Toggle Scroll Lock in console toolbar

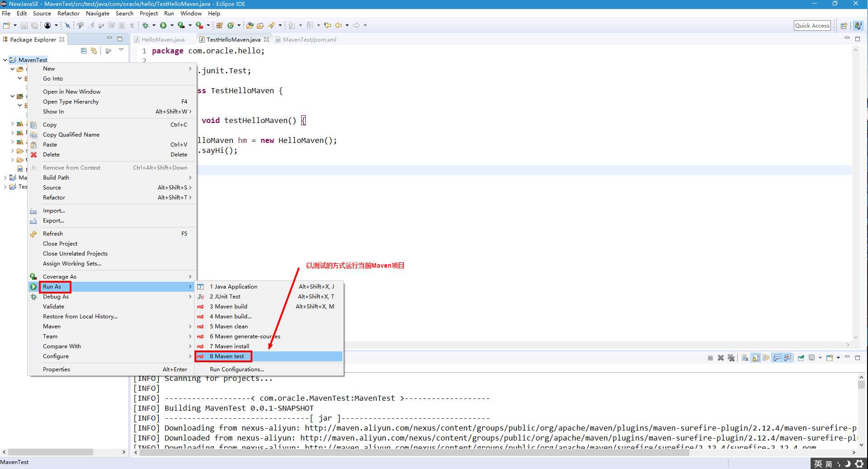pyautogui.click(x=755, y=358)
